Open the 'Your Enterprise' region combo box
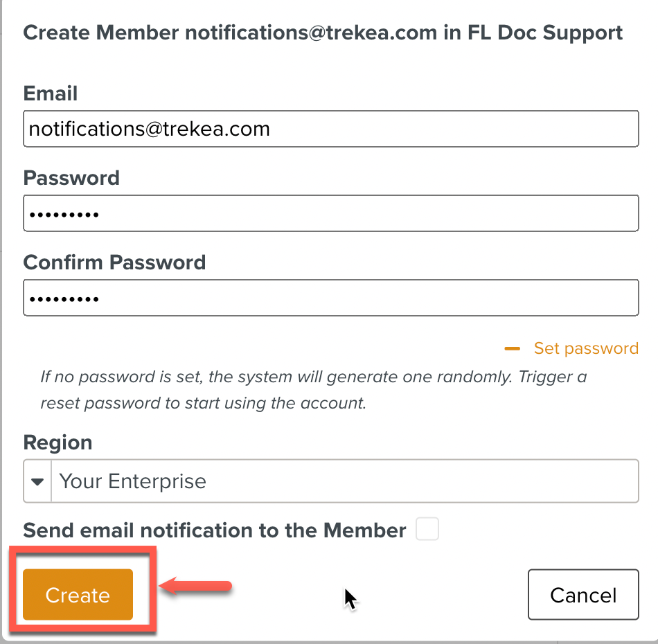 pyautogui.click(x=331, y=481)
